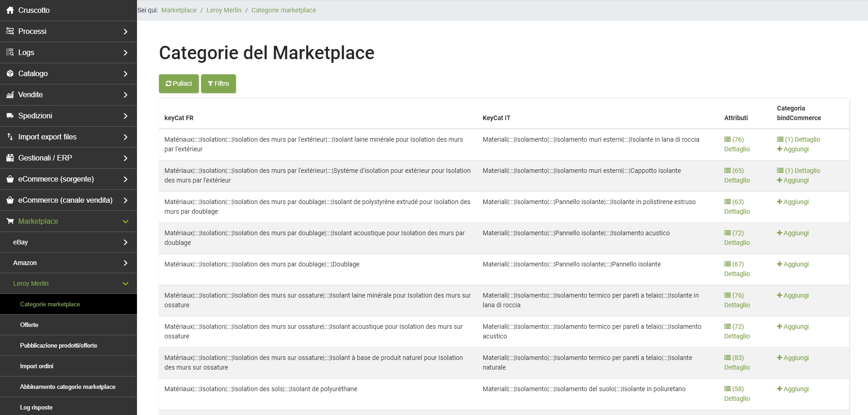
Task: Expand the Import export files menu
Action: click(126, 137)
